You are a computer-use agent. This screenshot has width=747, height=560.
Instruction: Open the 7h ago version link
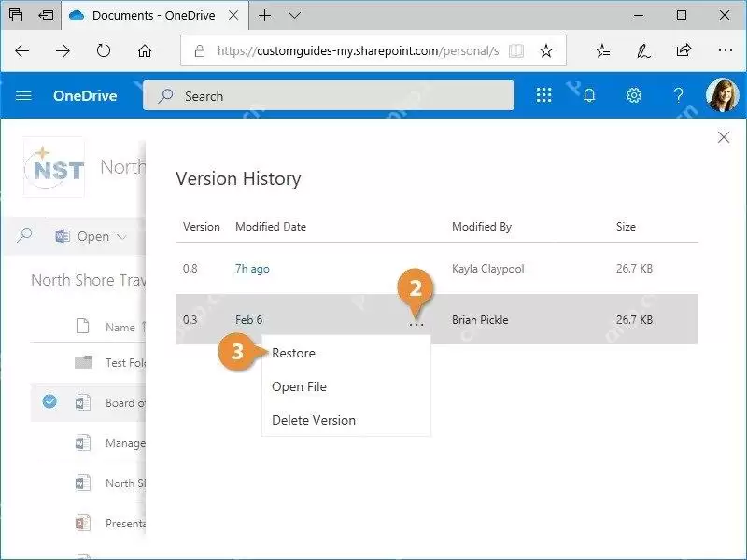coord(252,269)
